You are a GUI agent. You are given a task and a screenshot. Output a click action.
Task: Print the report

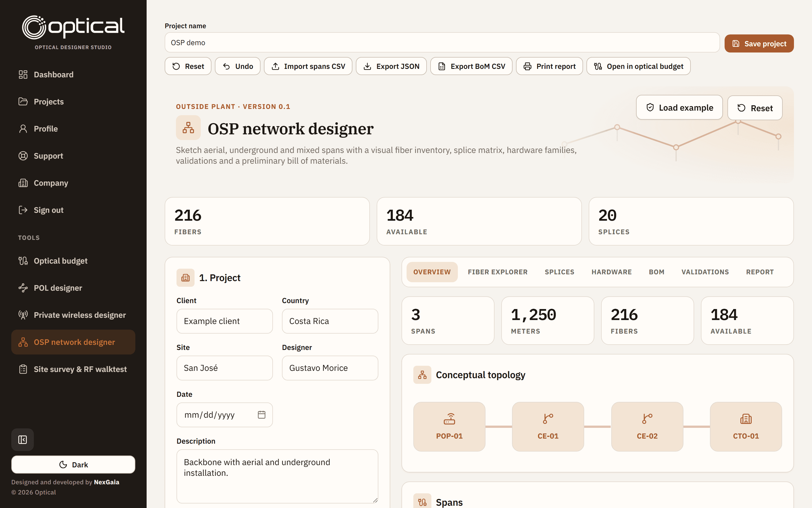point(549,66)
